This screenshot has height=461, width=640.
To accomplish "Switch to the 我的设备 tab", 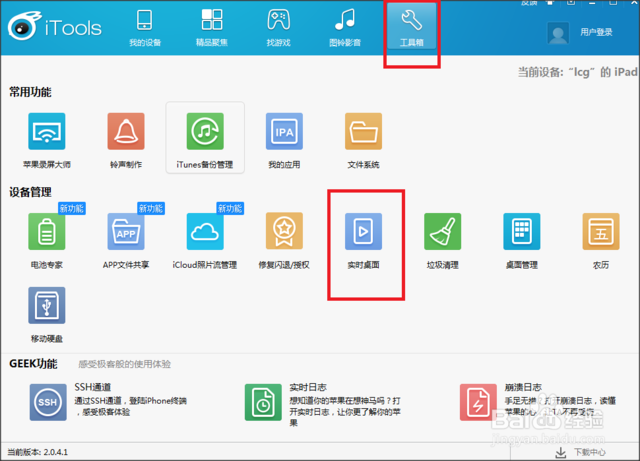I will pos(145,28).
